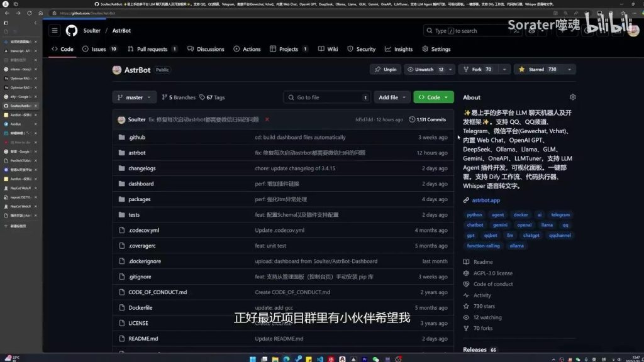The width and height of the screenshot is (644, 362).
Task: Open the Security shield icon
Action: (x=352, y=49)
